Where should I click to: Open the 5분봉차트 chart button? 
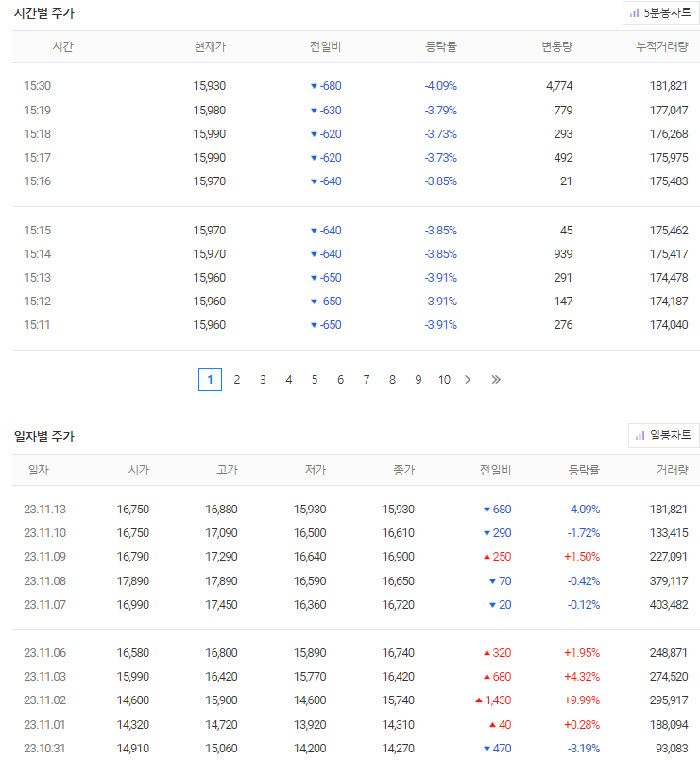(661, 13)
